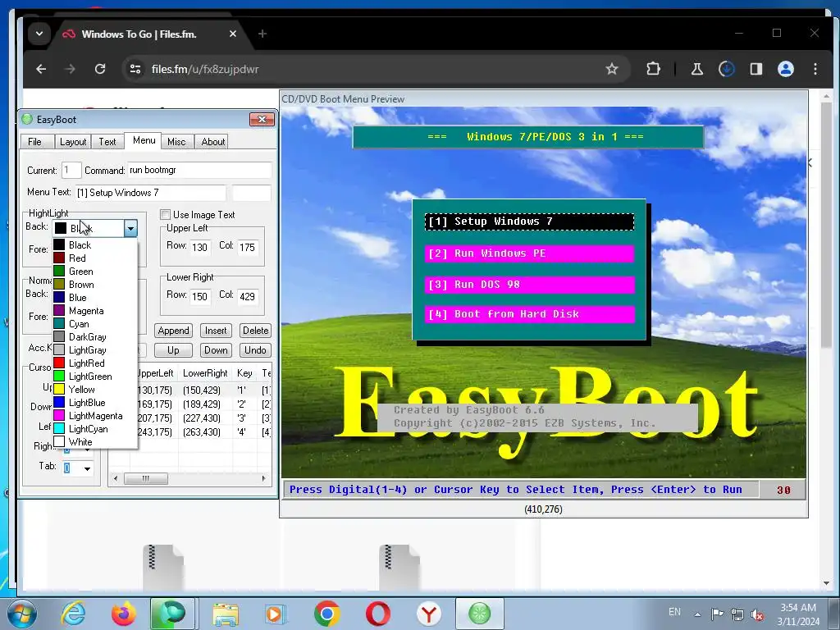Open the volume icon in system tray

coord(757,615)
